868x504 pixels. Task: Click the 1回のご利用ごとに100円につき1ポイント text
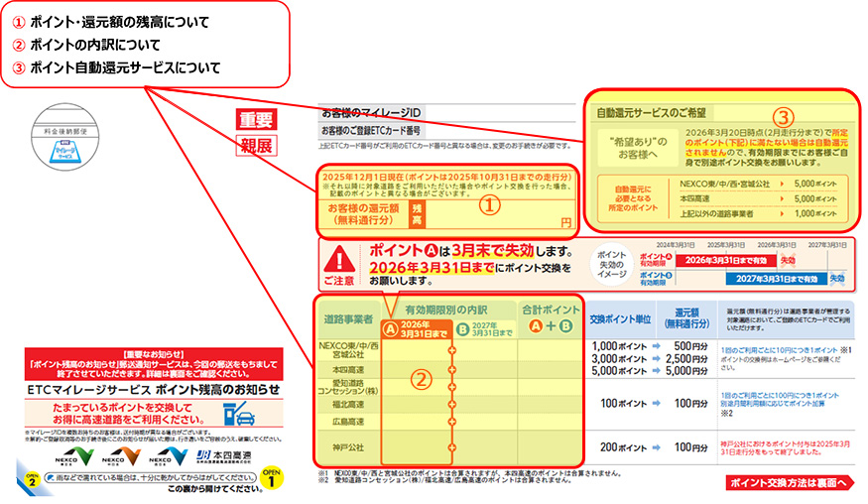pos(780,396)
